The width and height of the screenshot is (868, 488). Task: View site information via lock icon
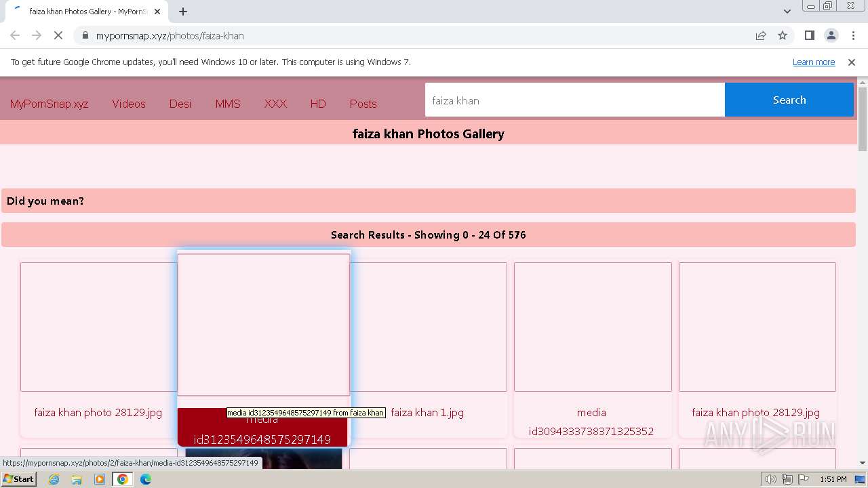85,35
